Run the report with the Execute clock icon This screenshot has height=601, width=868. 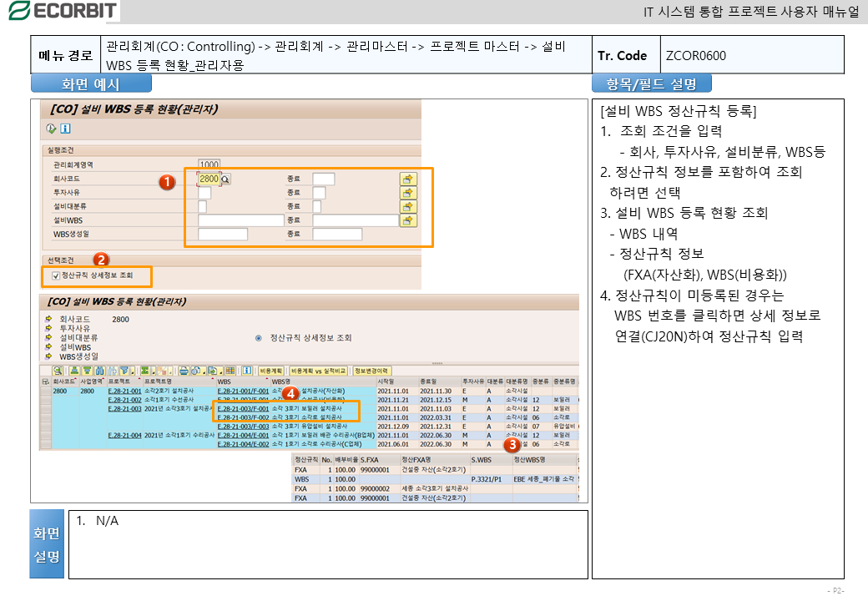(x=51, y=129)
